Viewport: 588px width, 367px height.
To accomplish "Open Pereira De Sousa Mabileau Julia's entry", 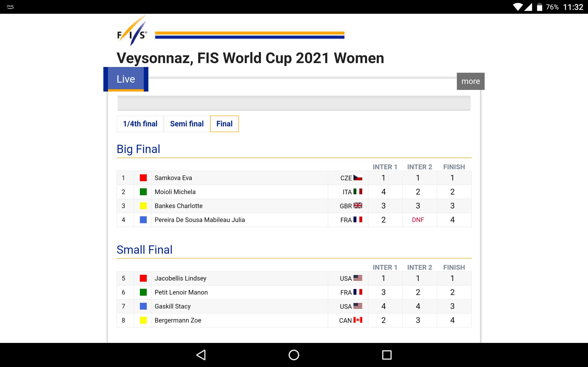I will [200, 220].
